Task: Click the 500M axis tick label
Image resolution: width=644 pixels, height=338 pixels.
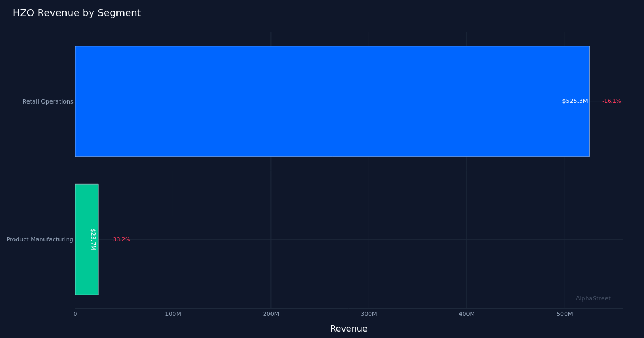Action: pyautogui.click(x=564, y=314)
